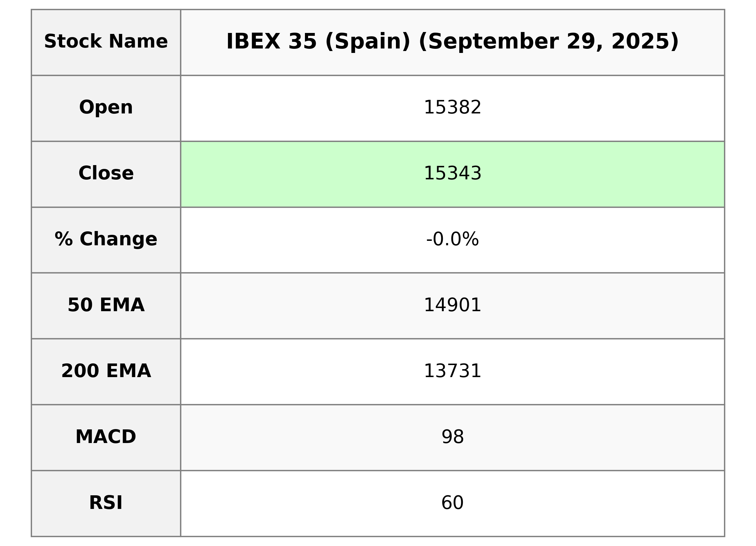Image resolution: width=756 pixels, height=546 pixels.
Task: Select the % Change row label
Action: coord(106,239)
